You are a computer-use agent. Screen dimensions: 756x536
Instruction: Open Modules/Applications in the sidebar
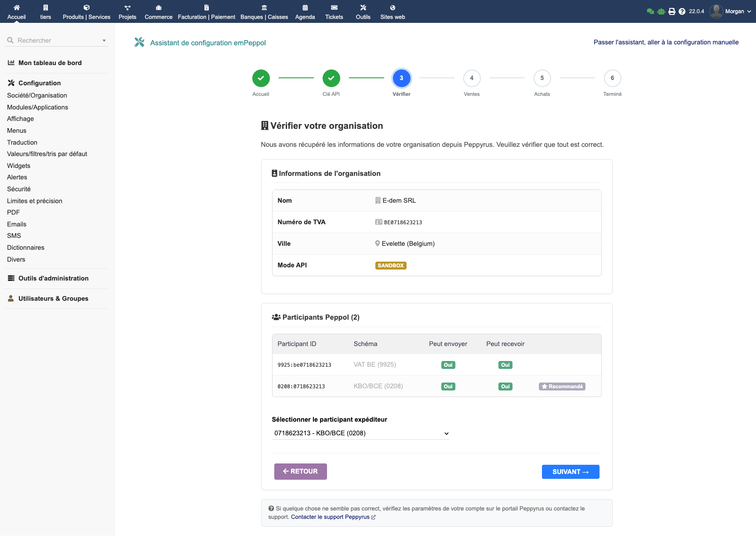37,107
